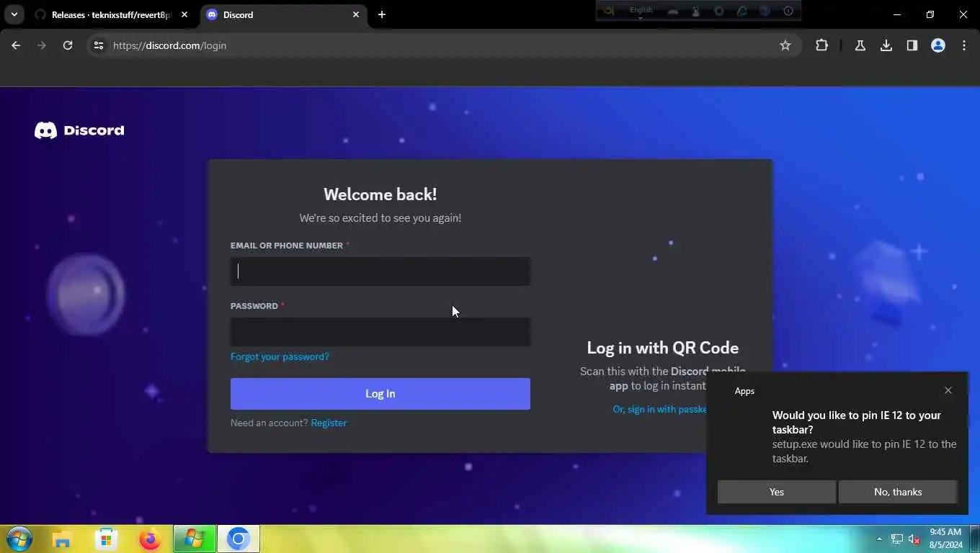This screenshot has height=553, width=980.
Task: Open the muted volume tray icon
Action: [x=914, y=539]
